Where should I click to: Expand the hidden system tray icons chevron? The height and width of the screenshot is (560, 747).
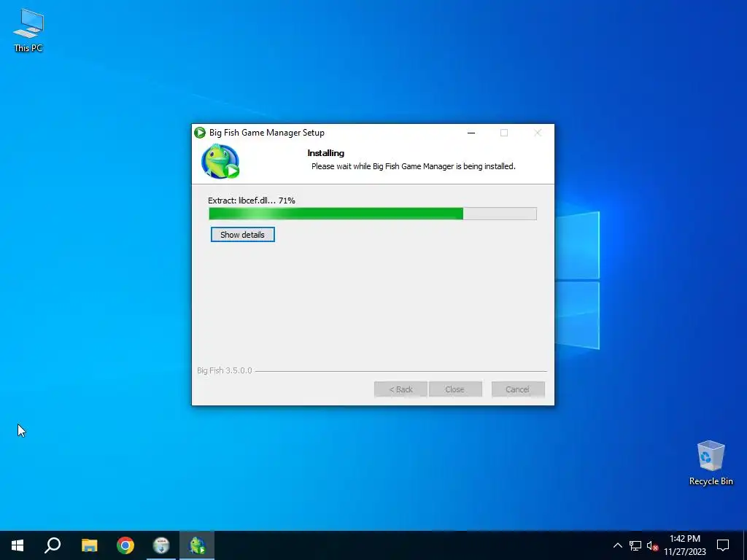pyautogui.click(x=617, y=545)
